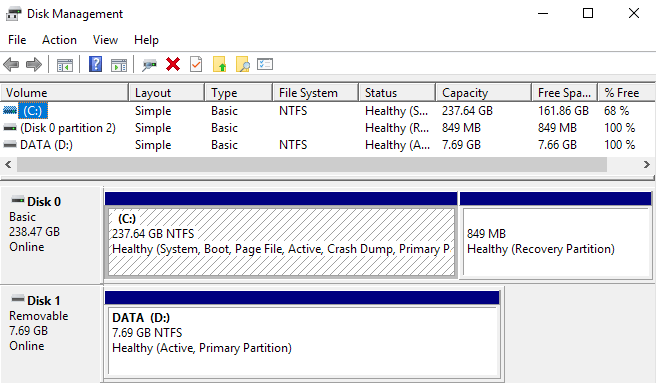Image resolution: width=656 pixels, height=383 pixels.
Task: Click the folder with magnifier icon
Action: click(x=243, y=64)
